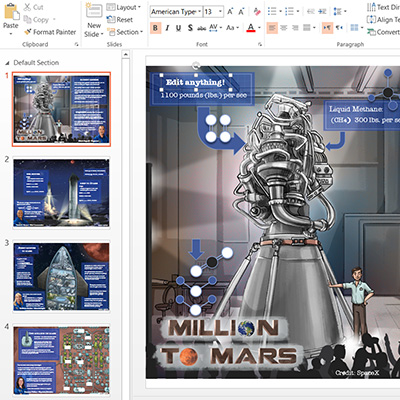
Task: Select slide 1 thumbnail
Action: (61, 109)
